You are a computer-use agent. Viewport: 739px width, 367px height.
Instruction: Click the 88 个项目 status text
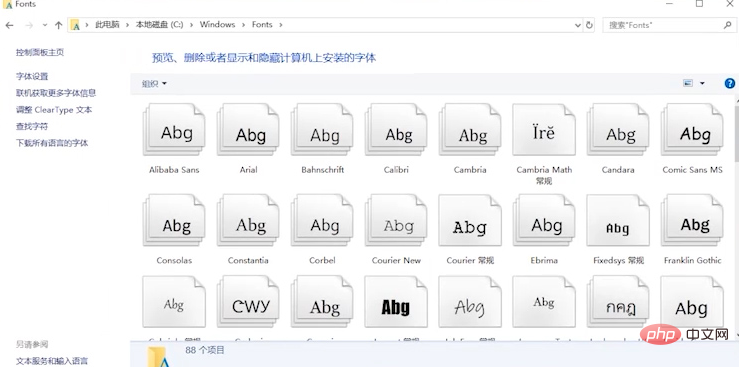tap(205, 350)
